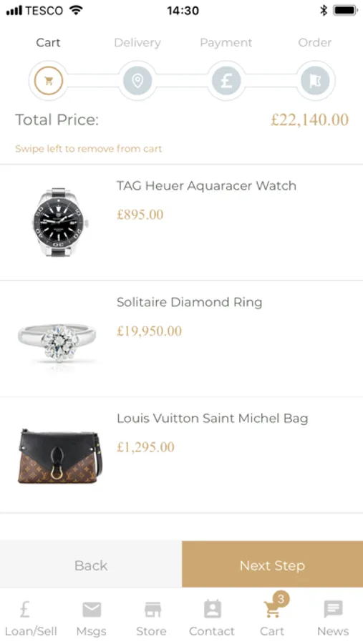
Task: Open the Louis Vuitton Saint Michel Bag title
Action: click(x=212, y=419)
